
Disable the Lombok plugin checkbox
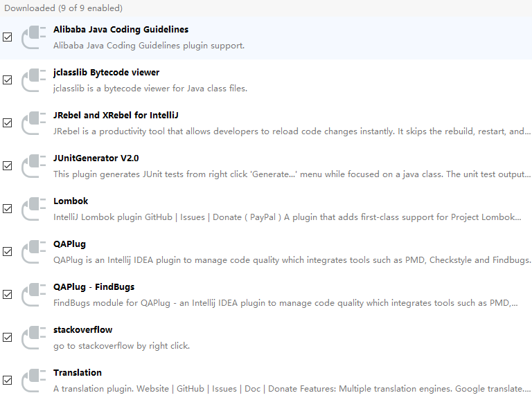pyautogui.click(x=8, y=209)
